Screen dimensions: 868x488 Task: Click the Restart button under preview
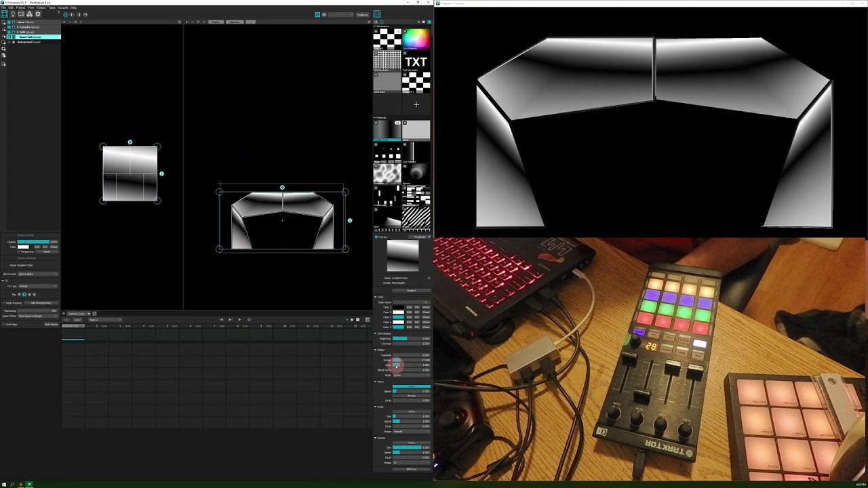pos(411,290)
